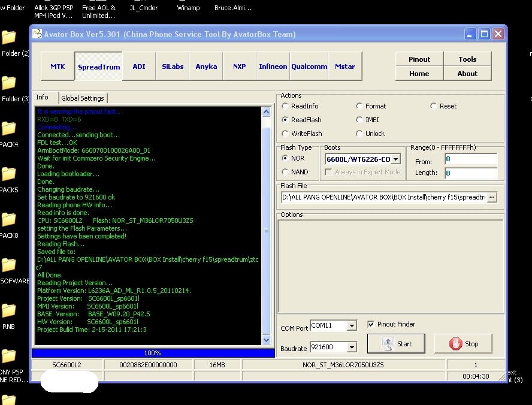Screen dimensions: 532x405
Task: Switch to the Anyka platform tab
Action: pos(206,67)
